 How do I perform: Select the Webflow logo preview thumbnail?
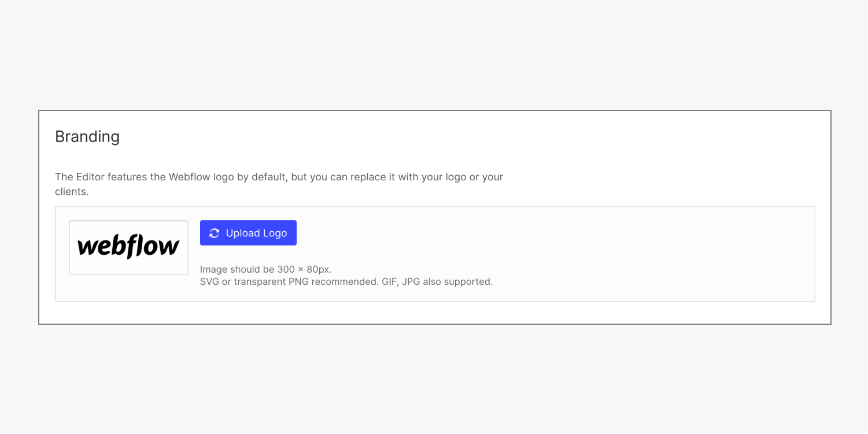tap(128, 247)
